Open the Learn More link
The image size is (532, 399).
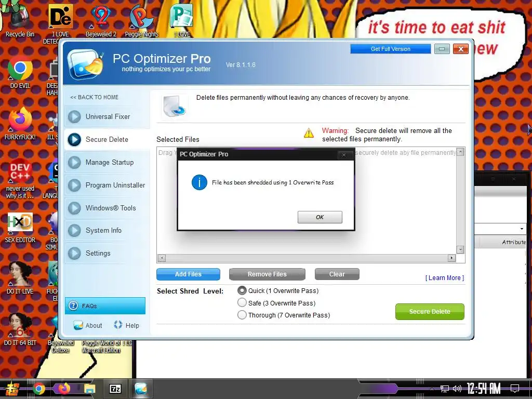445,278
